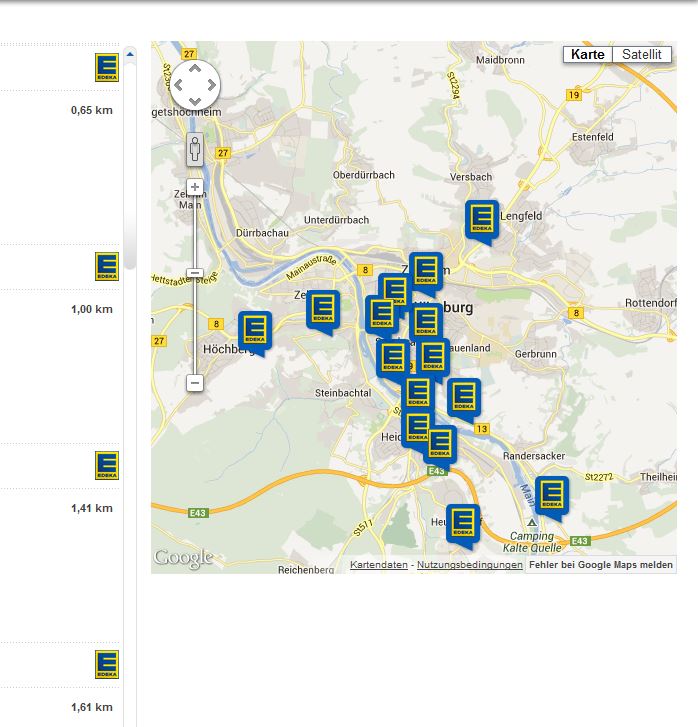Click the Google logo on map

pyautogui.click(x=183, y=558)
